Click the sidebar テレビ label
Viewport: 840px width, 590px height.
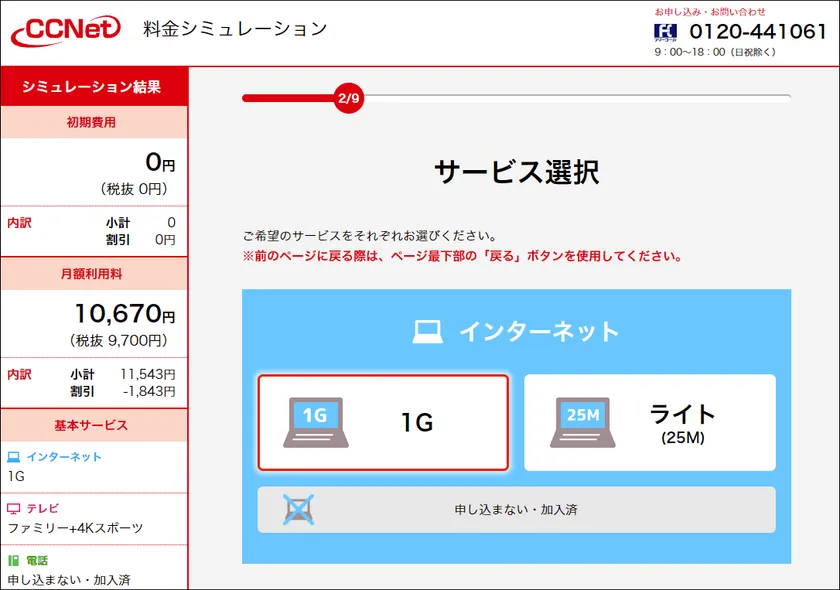coord(43,508)
